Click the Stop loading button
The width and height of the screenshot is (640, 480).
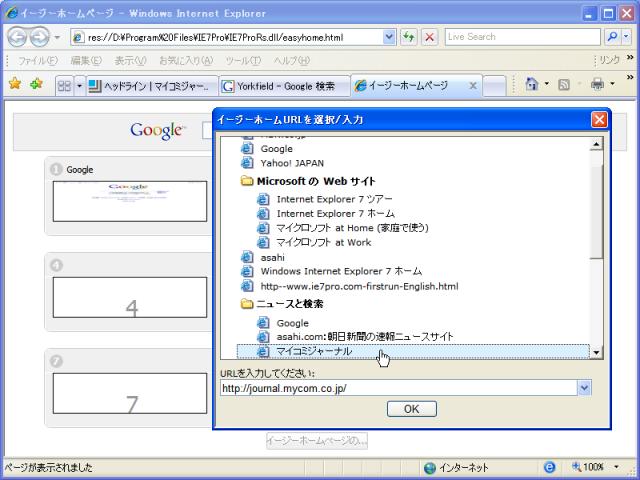[x=429, y=37]
